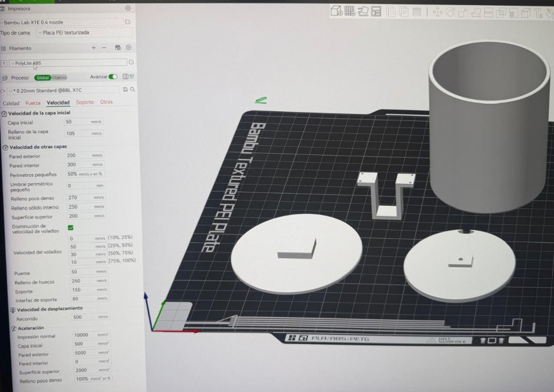Add a filament with the plus button
Screen dimensions: 554x392
[x=93, y=48]
